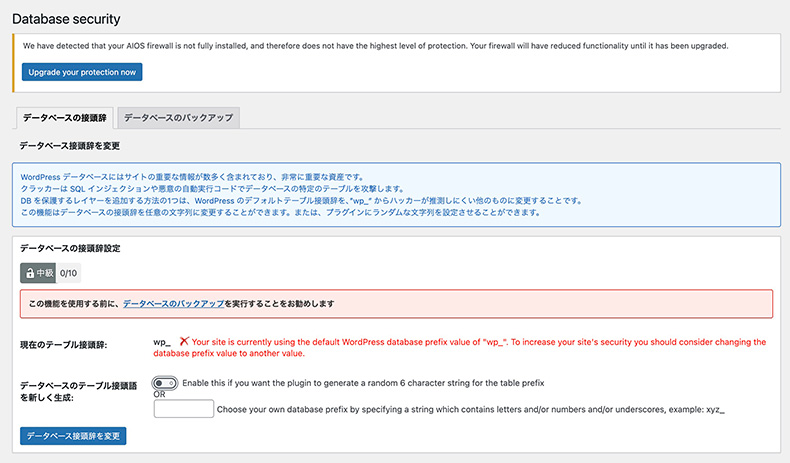Focus the custom database prefix input field
Screen dimensions: 790x463
click(184, 408)
